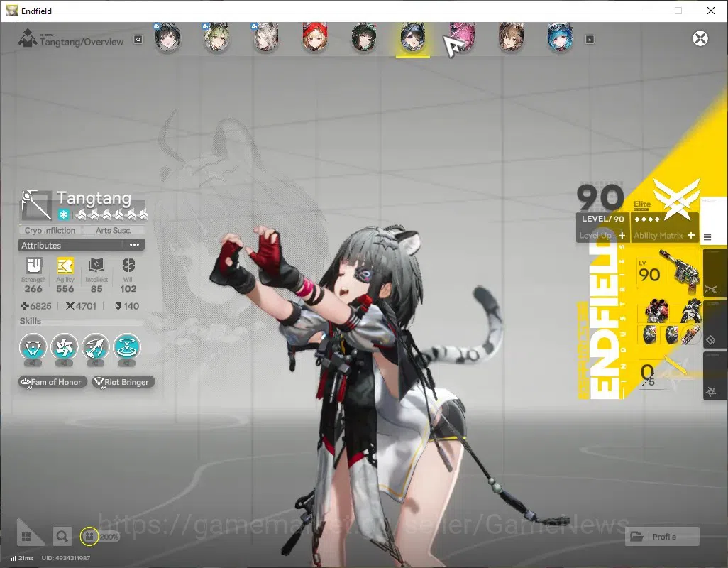Image resolution: width=728 pixels, height=568 pixels.
Task: Expand Attributes details with three-dots button
Action: (x=134, y=245)
